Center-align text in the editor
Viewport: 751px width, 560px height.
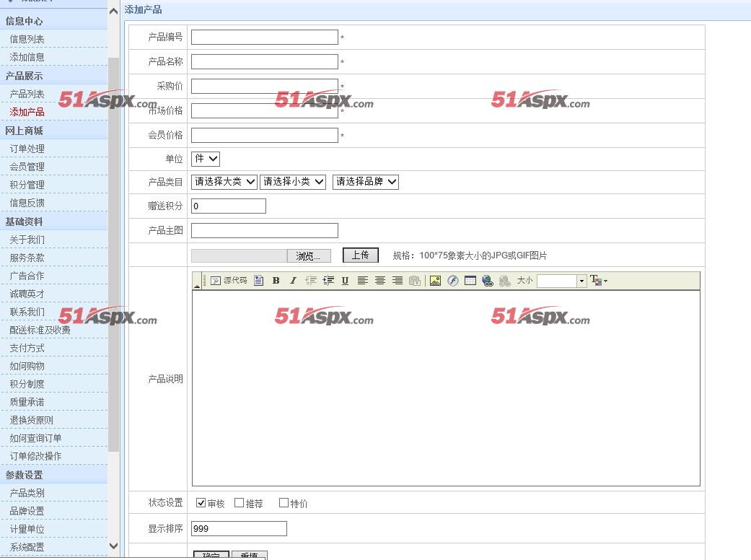tap(380, 281)
